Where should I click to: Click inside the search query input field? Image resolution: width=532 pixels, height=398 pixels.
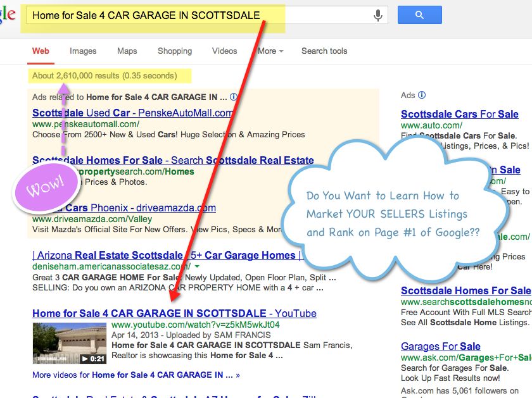190,15
